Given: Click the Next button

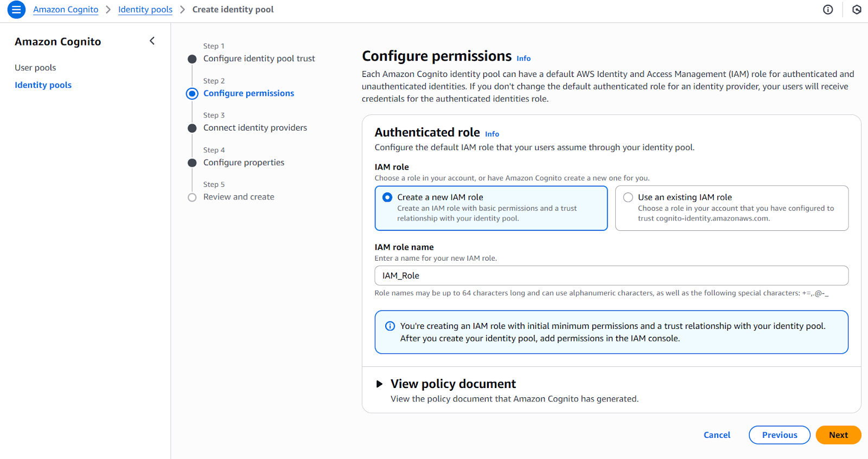Looking at the screenshot, I should coord(838,435).
